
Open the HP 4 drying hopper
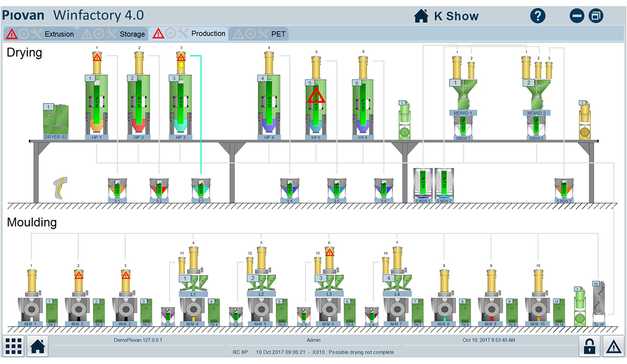pos(269,106)
